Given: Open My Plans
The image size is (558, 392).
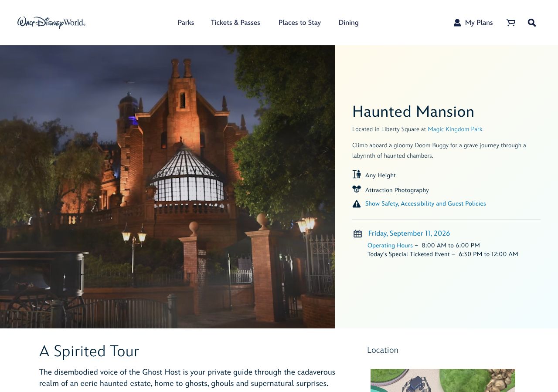Looking at the screenshot, I should (479, 23).
